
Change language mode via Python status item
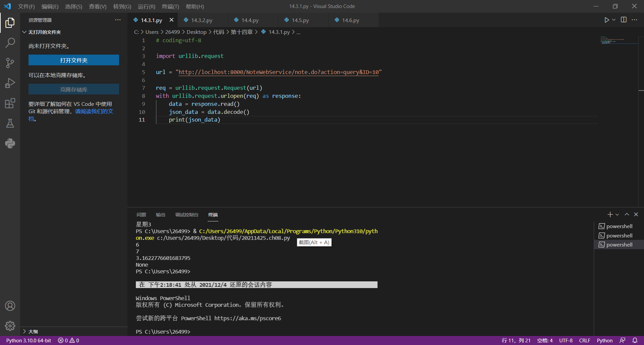(x=604, y=340)
